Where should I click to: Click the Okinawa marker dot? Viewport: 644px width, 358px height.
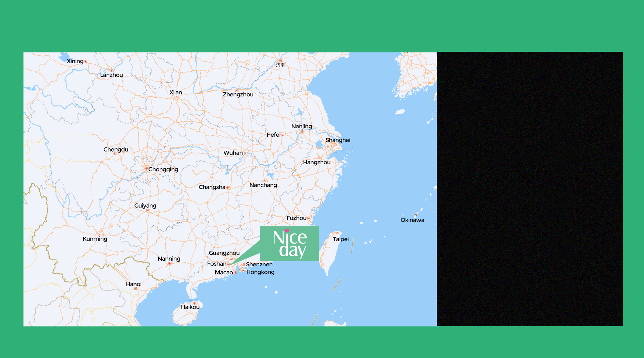point(416,214)
